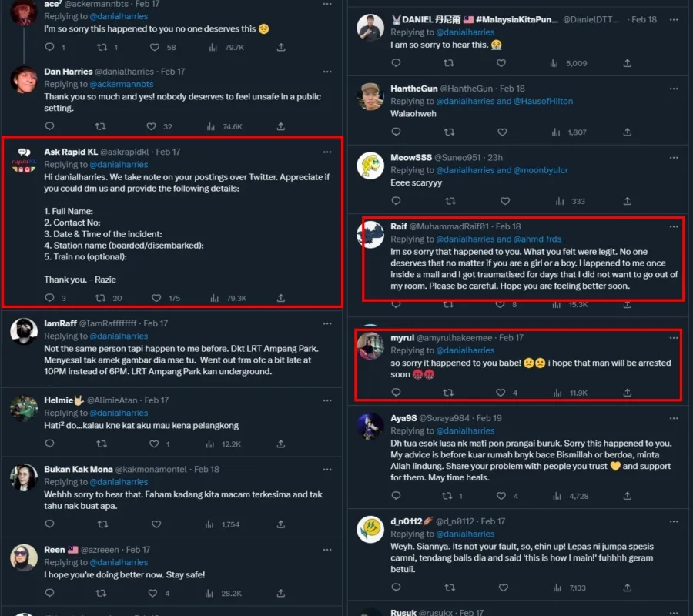Retweet Reen's stay safe reply
The image size is (693, 616).
[x=101, y=593]
